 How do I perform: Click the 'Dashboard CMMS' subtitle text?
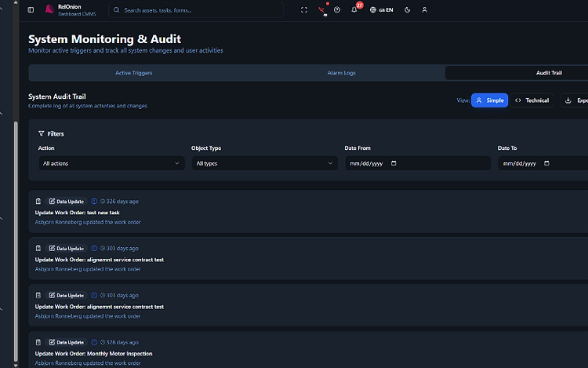(77, 14)
